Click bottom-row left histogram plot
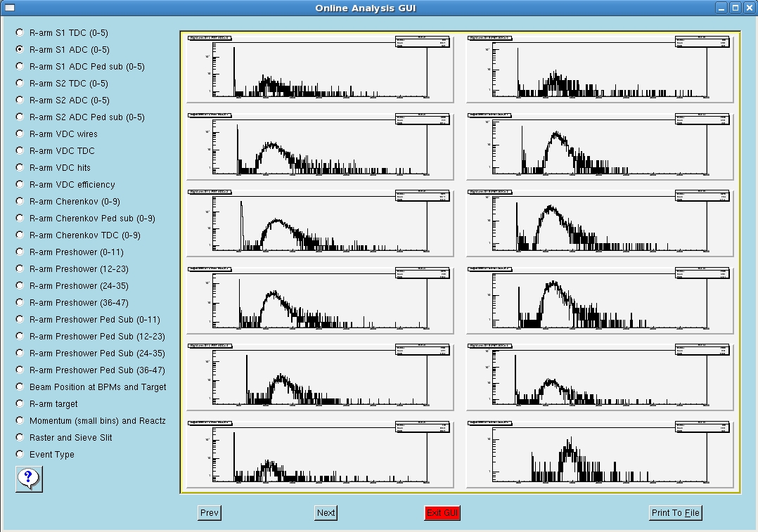The width and height of the screenshot is (758, 532). tap(320, 454)
